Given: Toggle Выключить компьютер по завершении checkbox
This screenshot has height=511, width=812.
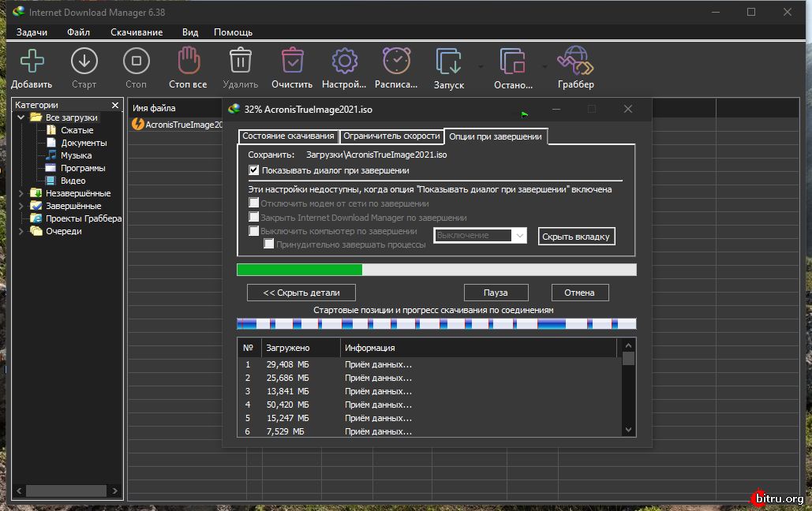Looking at the screenshot, I should 254,230.
